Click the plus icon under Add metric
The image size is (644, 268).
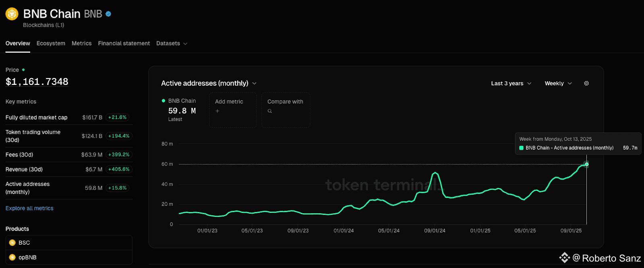click(x=217, y=111)
